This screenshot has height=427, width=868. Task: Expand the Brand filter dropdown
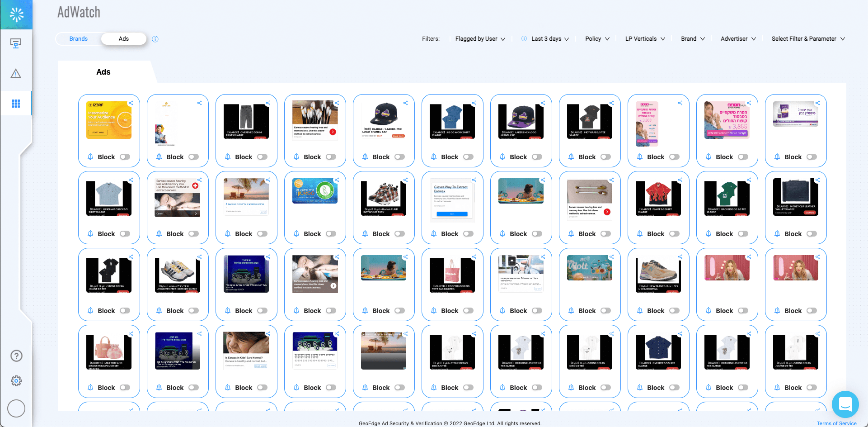[693, 39]
